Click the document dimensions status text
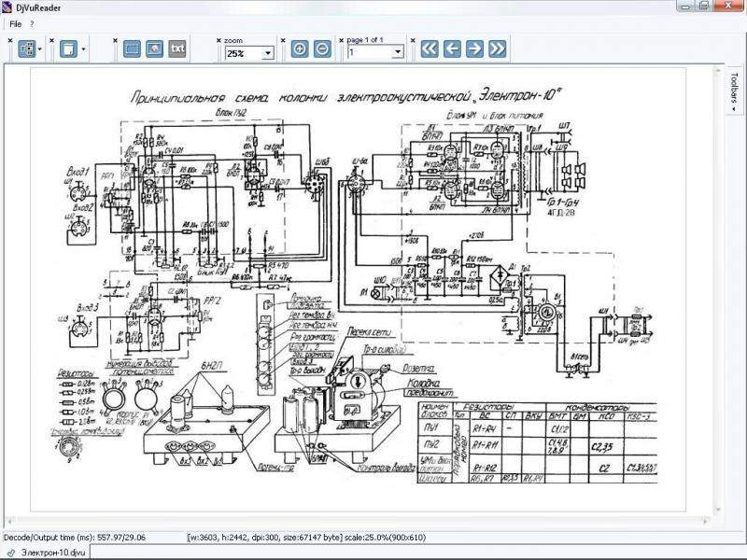747x560 pixels. pyautogui.click(x=306, y=538)
